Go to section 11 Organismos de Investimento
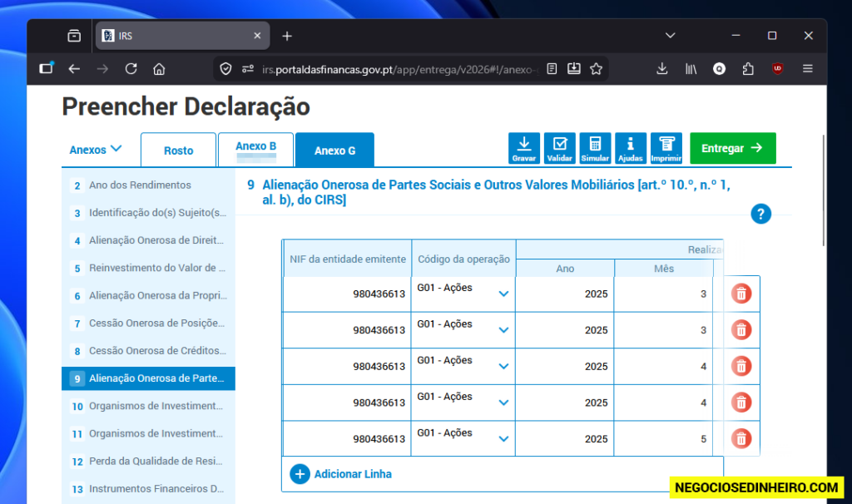852x504 pixels. [x=148, y=434]
